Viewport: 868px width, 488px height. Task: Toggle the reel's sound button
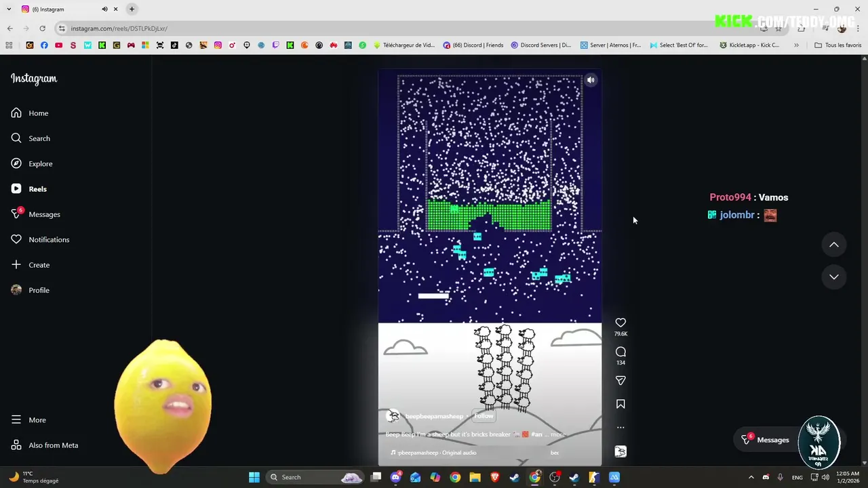click(591, 80)
